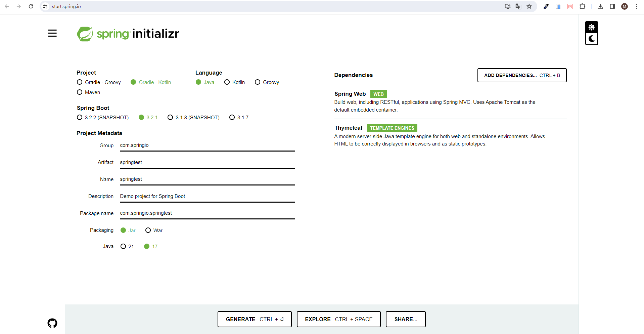Install app icon in address bar

[x=508, y=6]
